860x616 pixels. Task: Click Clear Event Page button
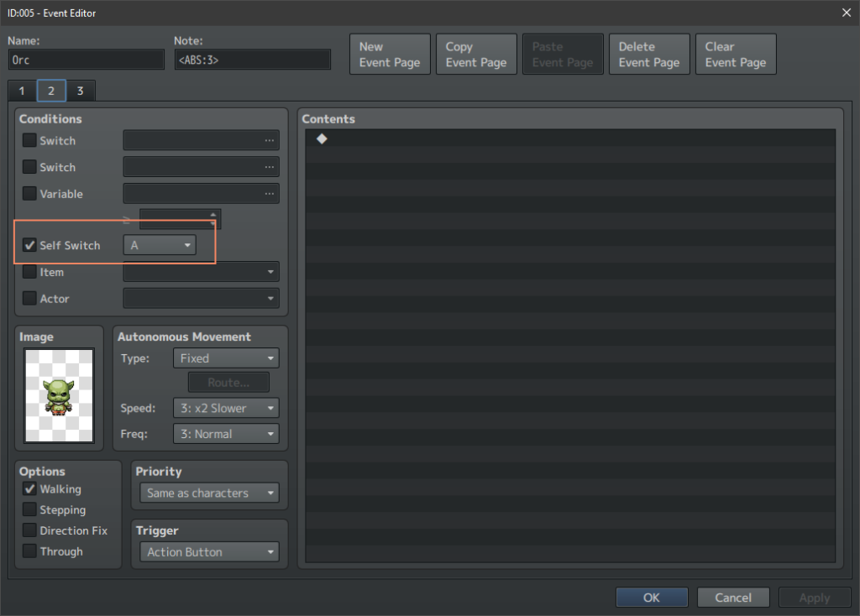[736, 55]
